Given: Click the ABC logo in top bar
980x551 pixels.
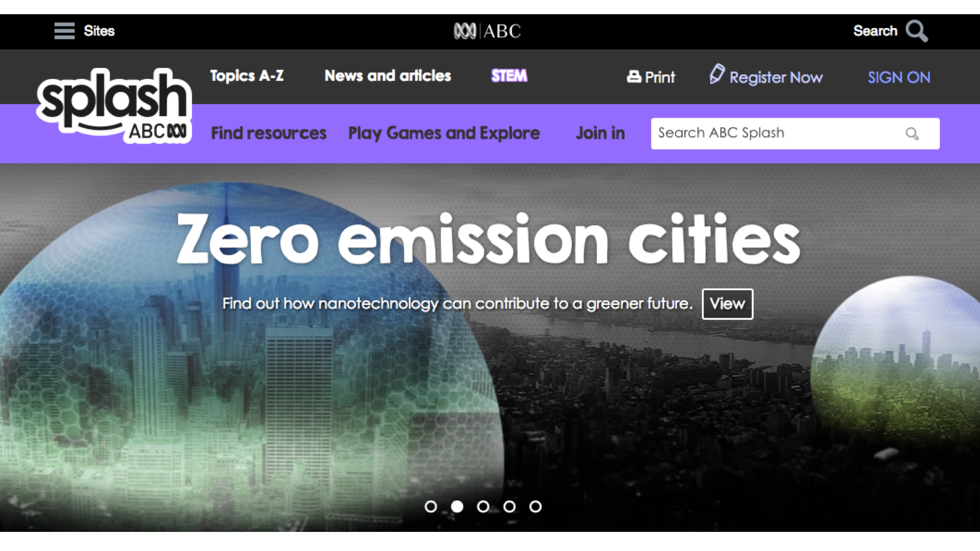Looking at the screenshot, I should click(487, 31).
